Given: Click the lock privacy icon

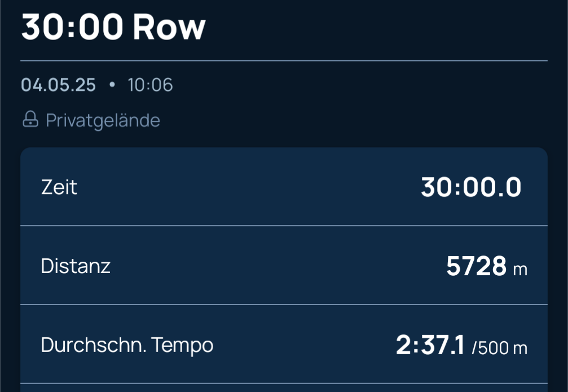Looking at the screenshot, I should [x=30, y=119].
